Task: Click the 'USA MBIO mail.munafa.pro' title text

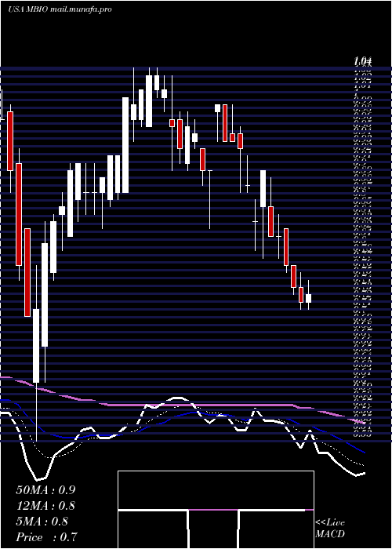Action: (60, 9)
